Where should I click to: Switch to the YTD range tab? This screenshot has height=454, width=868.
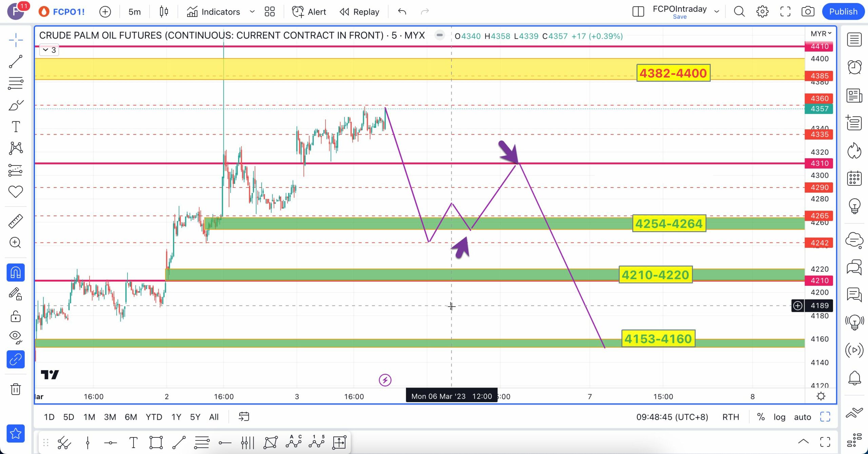pyautogui.click(x=154, y=417)
